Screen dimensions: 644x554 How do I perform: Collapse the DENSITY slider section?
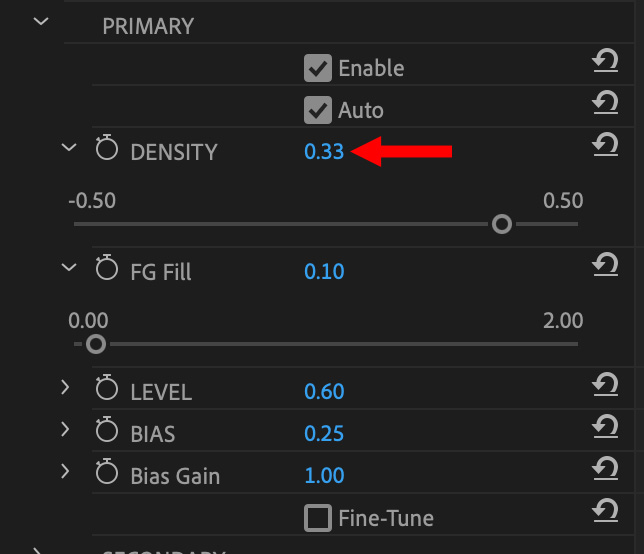(68, 148)
